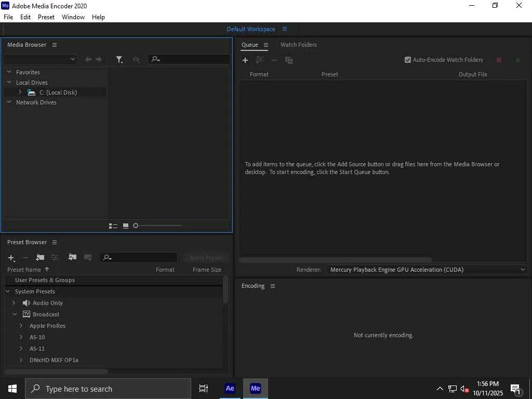Open After Effects from the taskbar
This screenshot has height=399, width=532.
click(x=230, y=389)
